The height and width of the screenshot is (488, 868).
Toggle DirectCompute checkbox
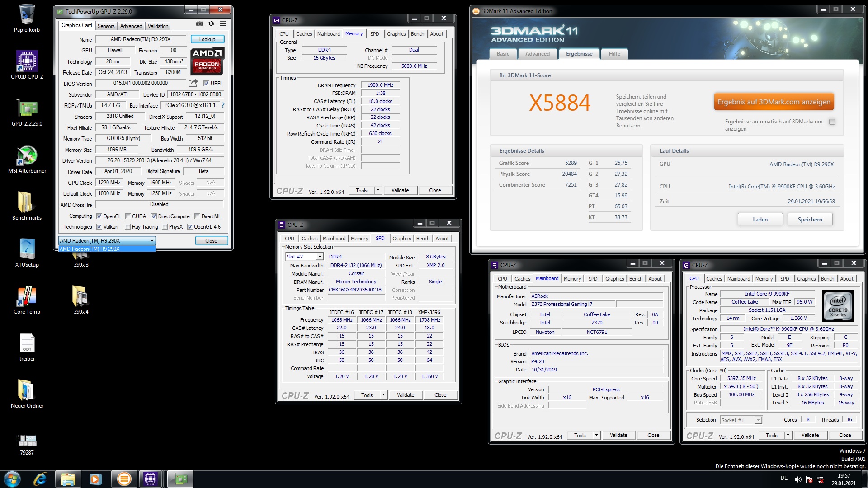[154, 216]
